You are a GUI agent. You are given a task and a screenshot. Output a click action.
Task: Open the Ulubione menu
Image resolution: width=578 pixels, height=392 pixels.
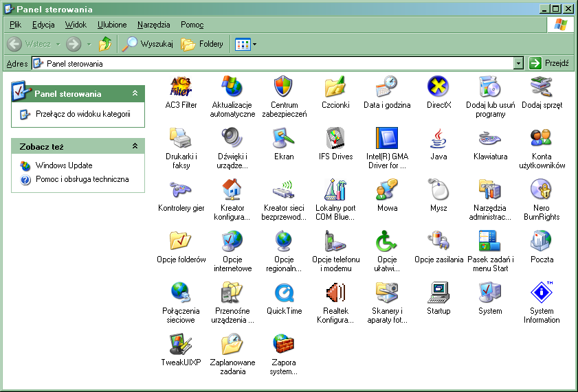(112, 25)
